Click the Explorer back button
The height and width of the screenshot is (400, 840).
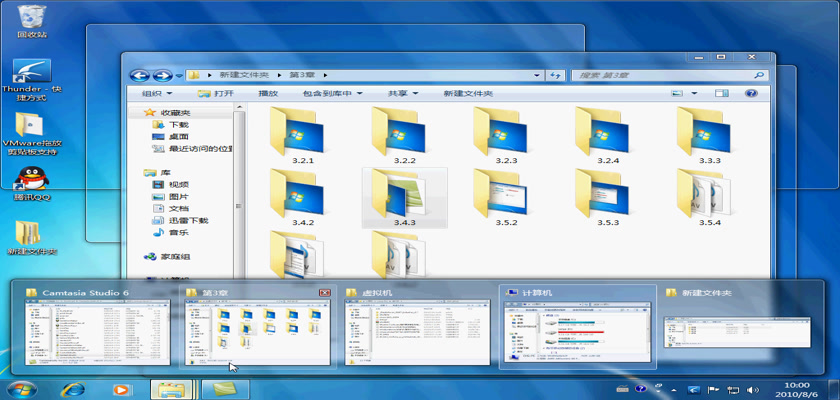[x=139, y=75]
